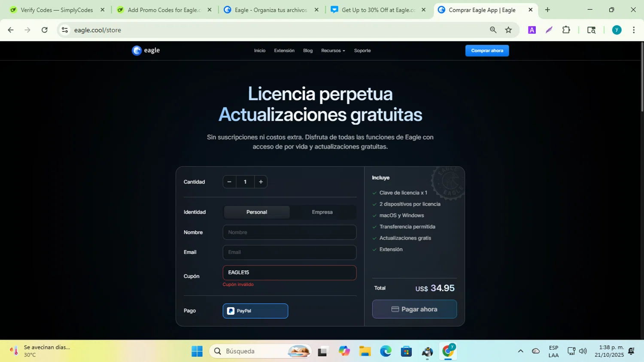The height and width of the screenshot is (362, 644).
Task: Click the Eagle logo in site header
Action: [x=146, y=51]
